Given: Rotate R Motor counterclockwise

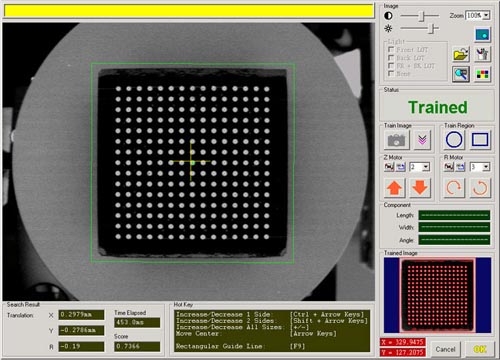Looking at the screenshot, I should pyautogui.click(x=480, y=188).
